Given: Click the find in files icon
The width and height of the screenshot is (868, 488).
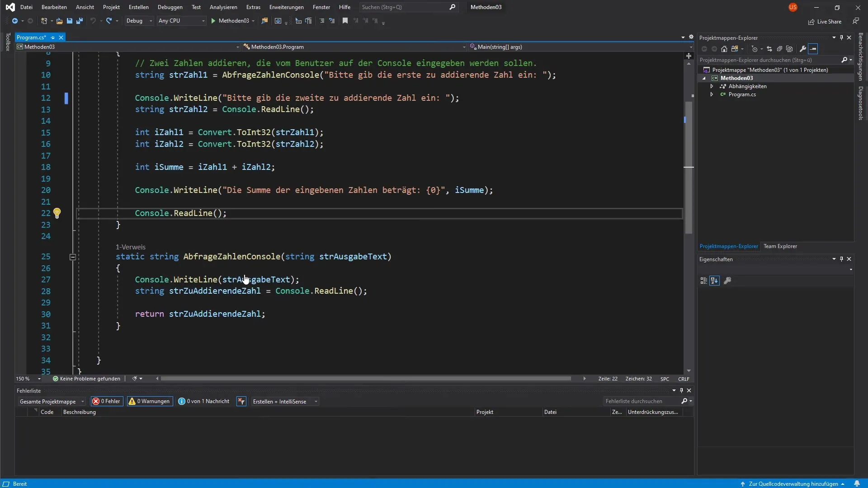Looking at the screenshot, I should pos(265,21).
